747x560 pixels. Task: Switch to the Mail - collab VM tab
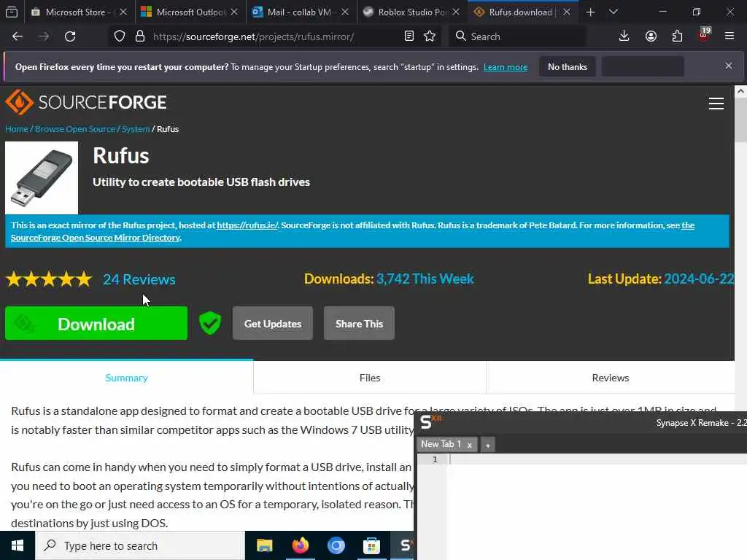pos(301,12)
